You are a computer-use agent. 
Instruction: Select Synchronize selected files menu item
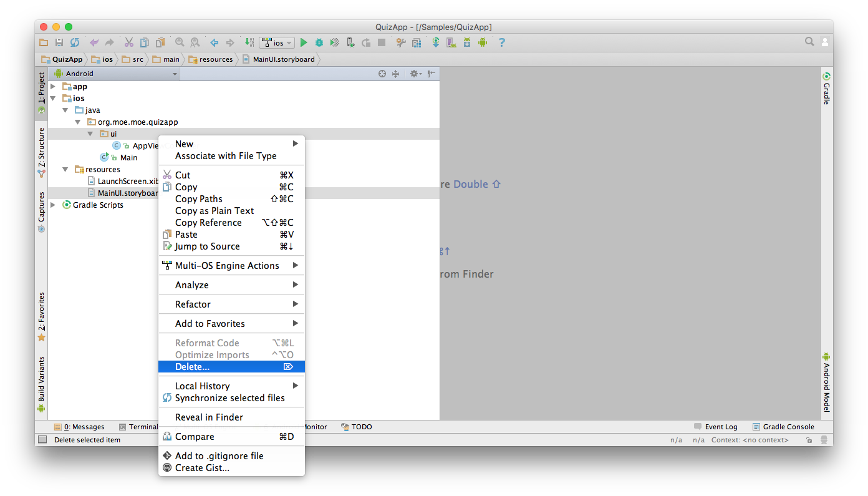point(231,398)
